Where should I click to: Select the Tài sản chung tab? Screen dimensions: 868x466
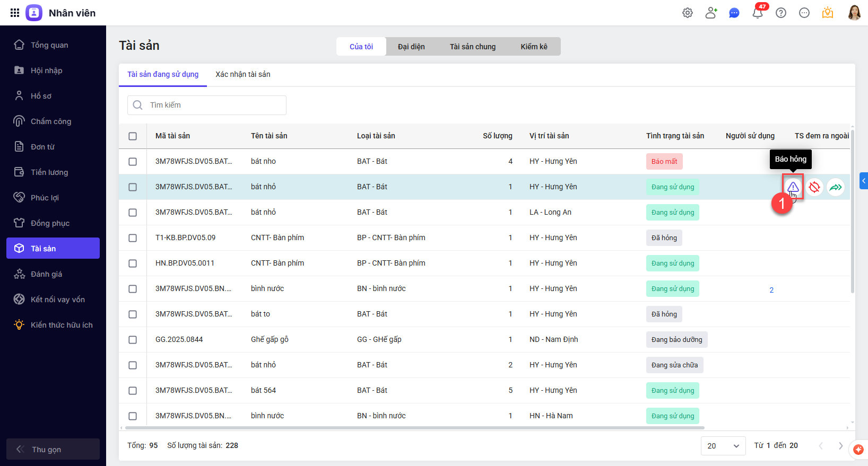473,47
